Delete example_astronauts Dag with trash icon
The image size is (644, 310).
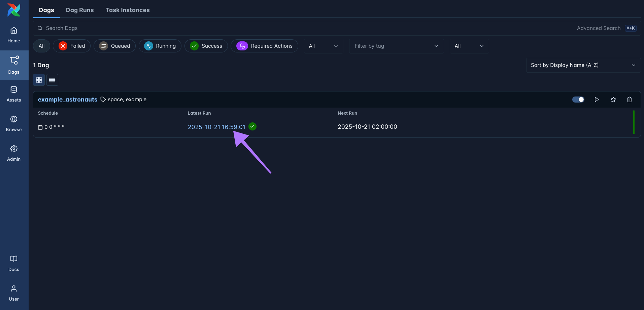point(629,100)
